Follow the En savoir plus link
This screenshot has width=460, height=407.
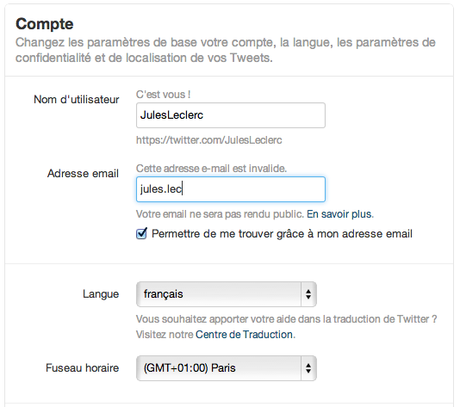click(x=339, y=214)
